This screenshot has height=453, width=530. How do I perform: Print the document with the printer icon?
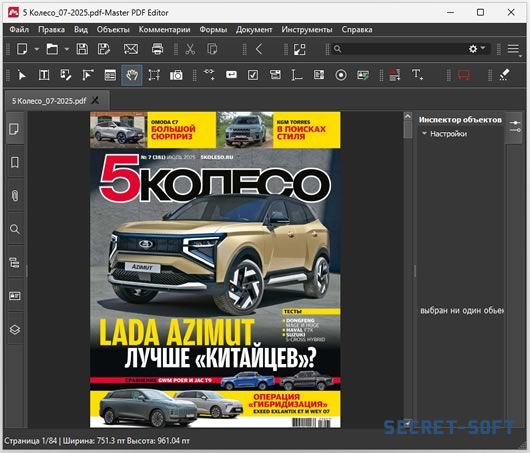[x=157, y=49]
